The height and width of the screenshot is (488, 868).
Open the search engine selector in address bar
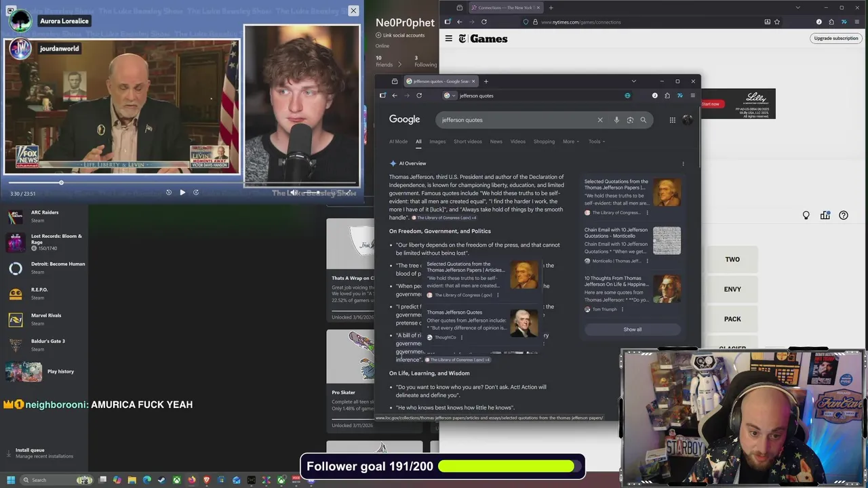[450, 96]
